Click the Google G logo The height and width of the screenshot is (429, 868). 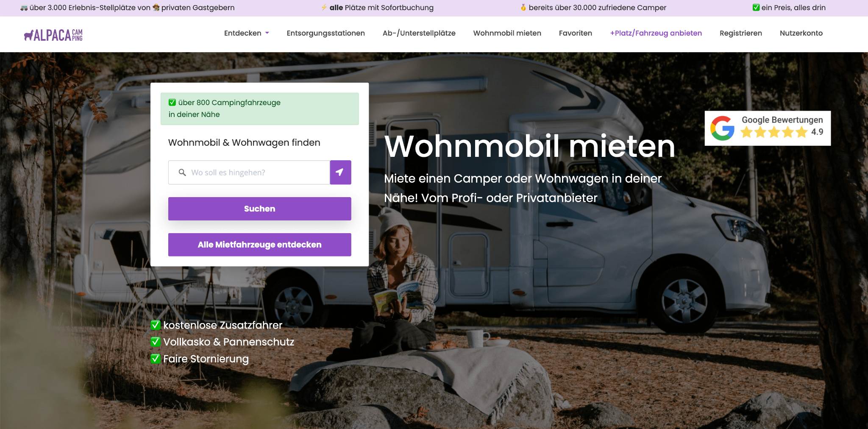(x=722, y=128)
